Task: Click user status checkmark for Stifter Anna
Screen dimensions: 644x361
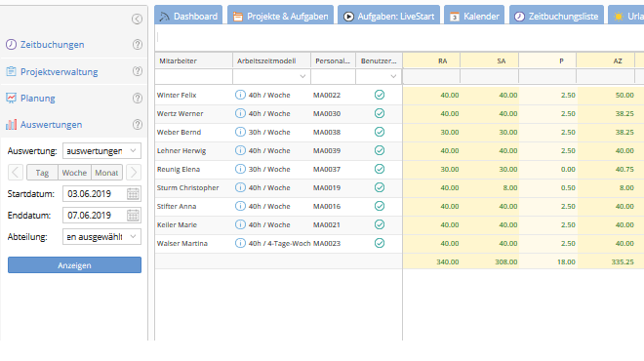Action: [380, 206]
